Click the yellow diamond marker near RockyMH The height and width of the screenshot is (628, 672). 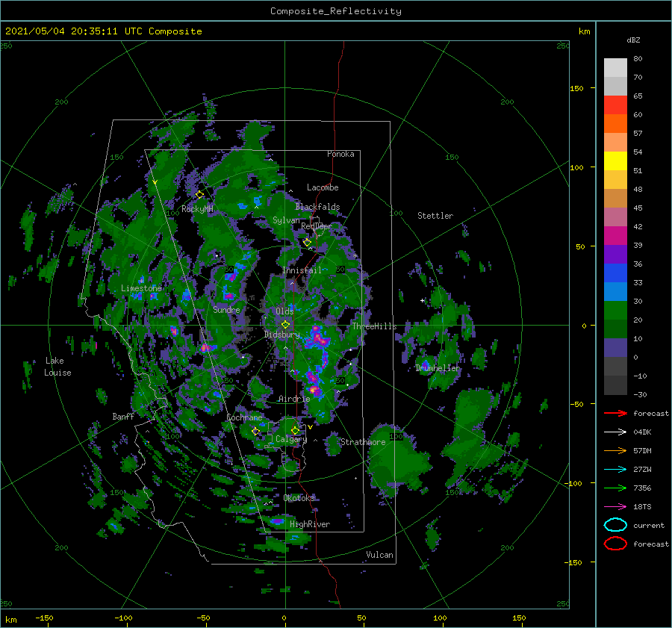click(199, 195)
